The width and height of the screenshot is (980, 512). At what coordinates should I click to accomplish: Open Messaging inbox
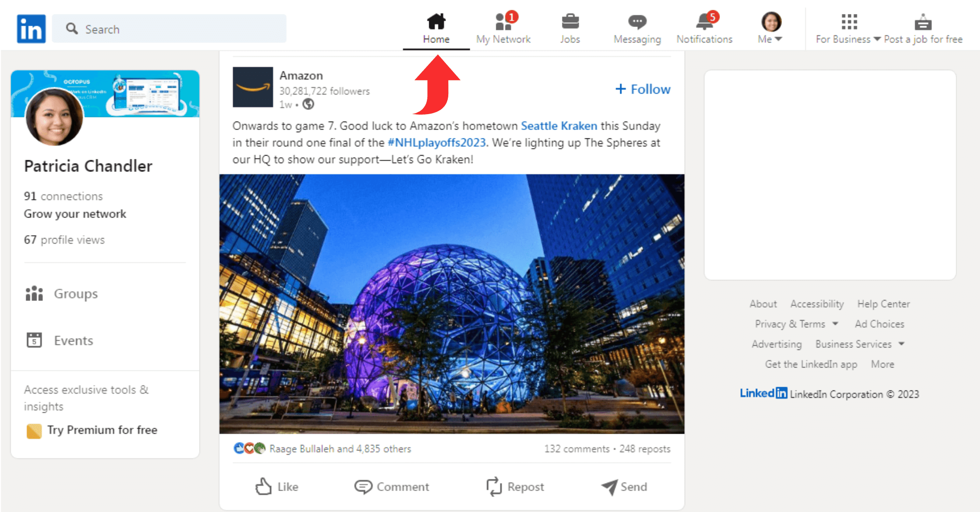[637, 27]
